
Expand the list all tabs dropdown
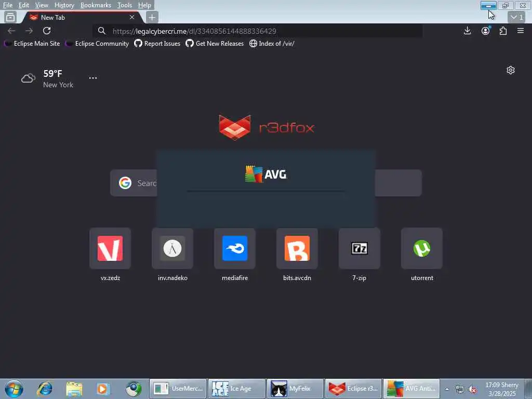(x=517, y=17)
